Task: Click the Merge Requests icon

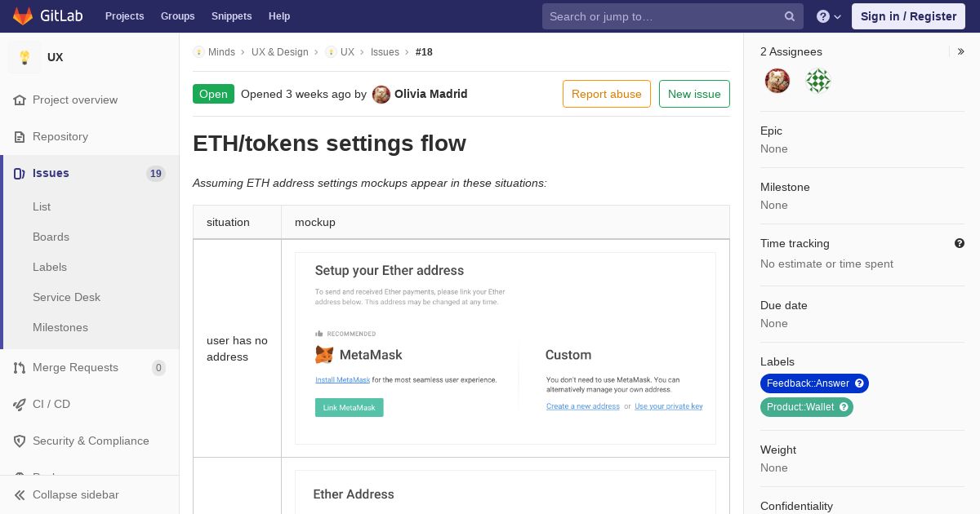Action: 20,368
